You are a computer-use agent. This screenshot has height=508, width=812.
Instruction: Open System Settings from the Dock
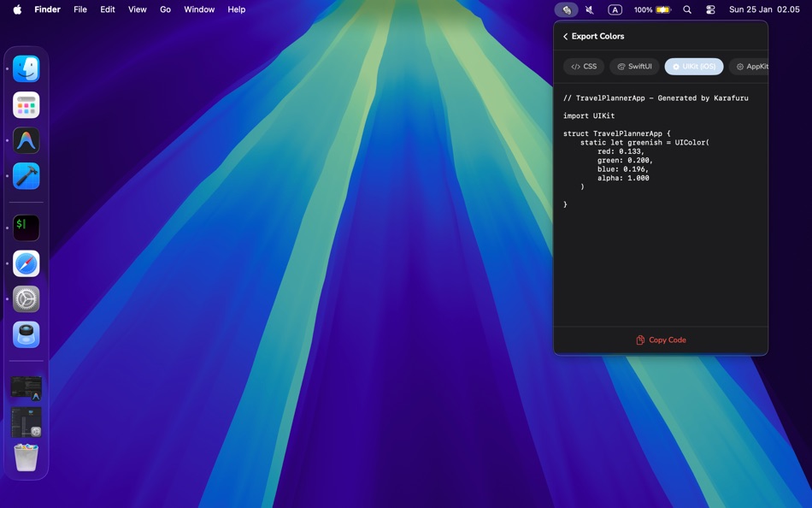pos(26,299)
